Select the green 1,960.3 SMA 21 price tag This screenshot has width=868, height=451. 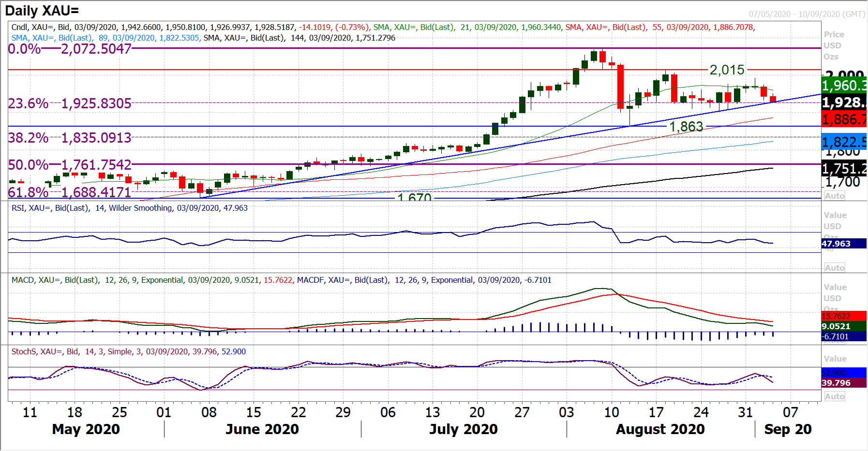pyautogui.click(x=844, y=86)
